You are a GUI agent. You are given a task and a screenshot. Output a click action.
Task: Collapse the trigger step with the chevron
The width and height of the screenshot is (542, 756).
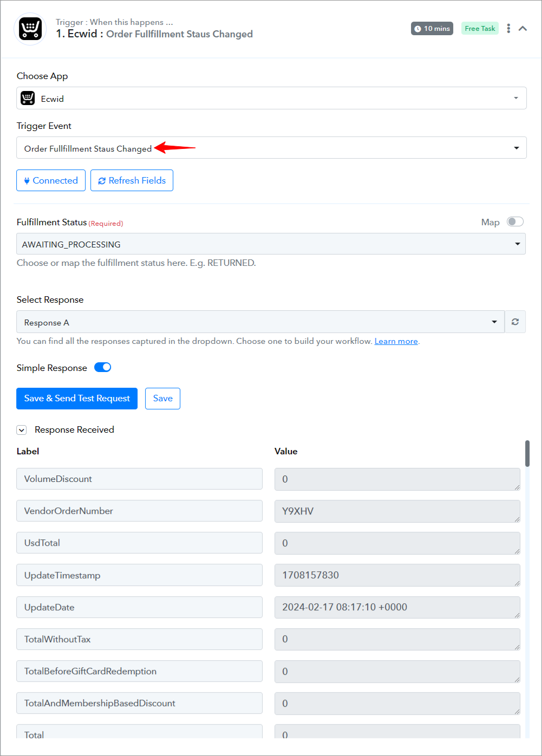[523, 28]
